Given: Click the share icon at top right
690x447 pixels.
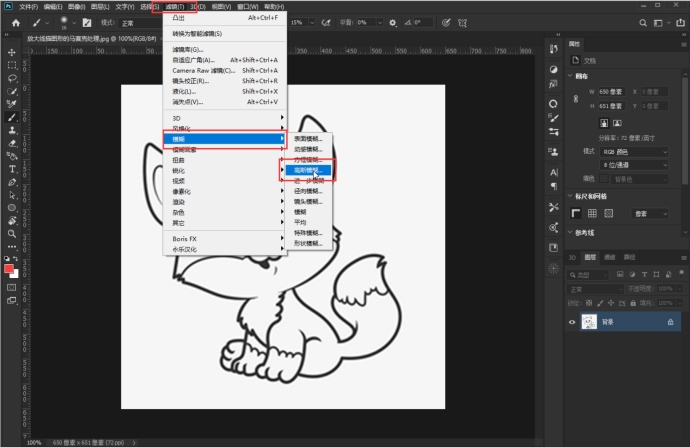Looking at the screenshot, I should click(680, 22).
